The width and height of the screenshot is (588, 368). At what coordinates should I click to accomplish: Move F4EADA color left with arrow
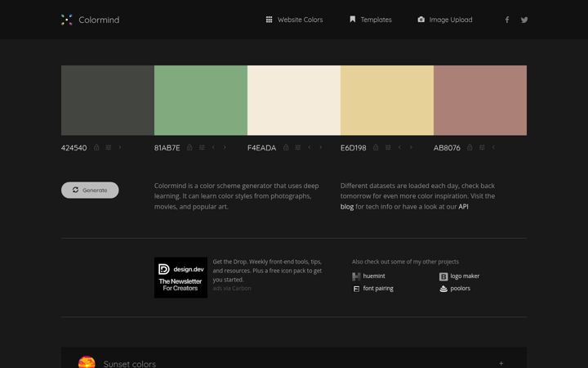(310, 147)
